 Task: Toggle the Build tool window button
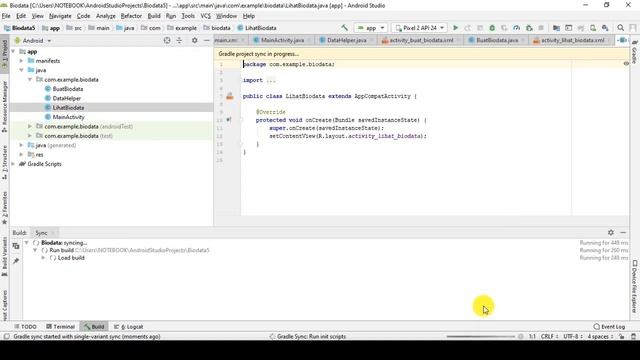[x=94, y=327]
